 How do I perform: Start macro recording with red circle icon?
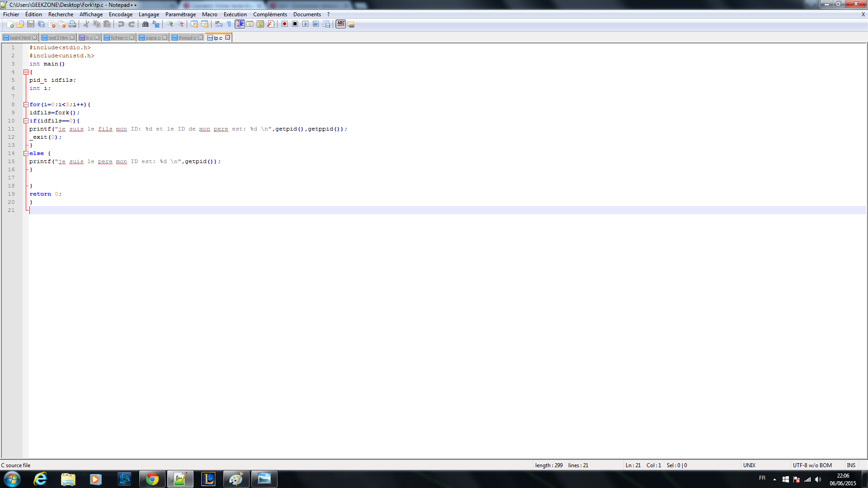tap(284, 24)
